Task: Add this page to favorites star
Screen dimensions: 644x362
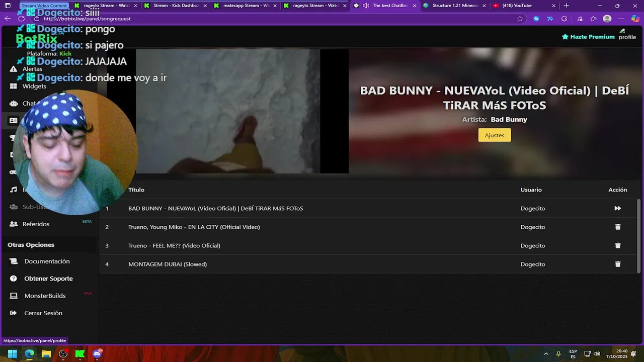Action: [520, 19]
